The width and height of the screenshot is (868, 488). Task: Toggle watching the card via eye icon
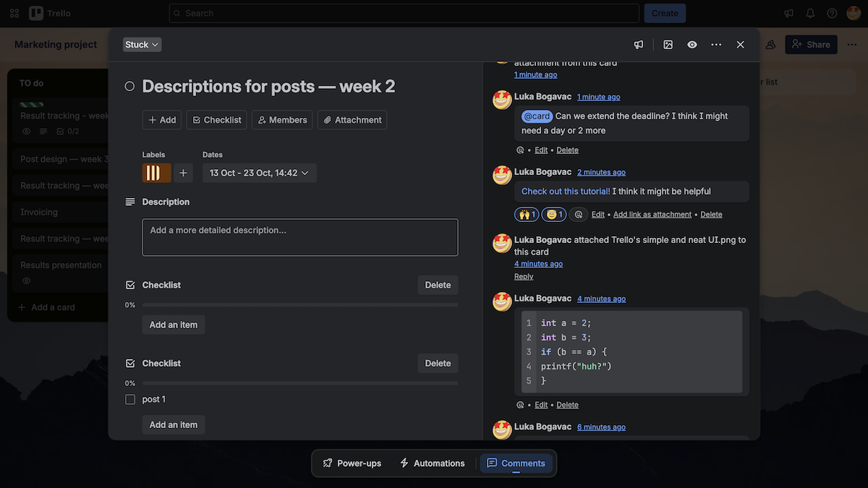coord(692,44)
